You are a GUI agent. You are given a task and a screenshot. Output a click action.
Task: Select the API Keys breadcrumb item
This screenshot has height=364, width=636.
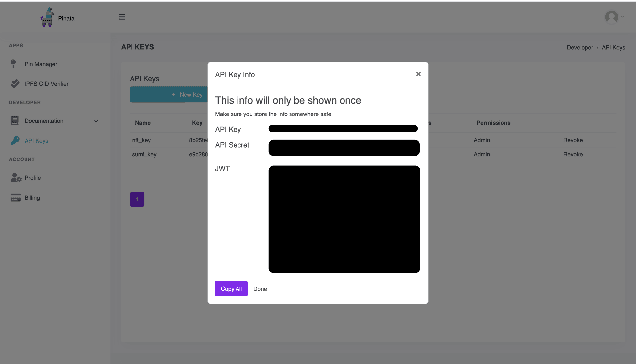[x=613, y=47]
